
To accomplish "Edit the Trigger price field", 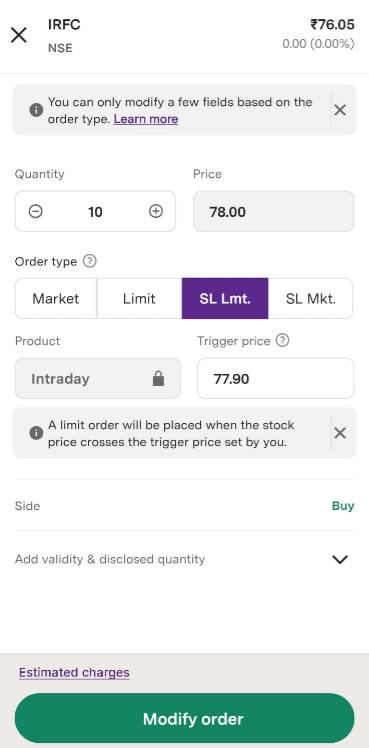I will 276,379.
